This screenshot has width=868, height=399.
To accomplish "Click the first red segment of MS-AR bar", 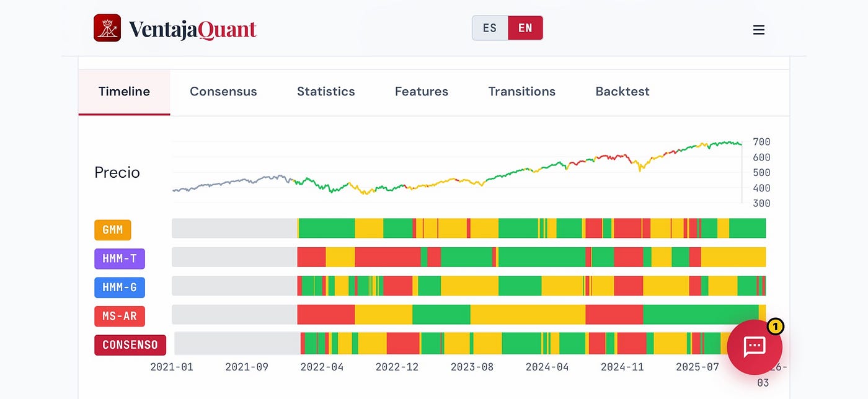I will (x=326, y=315).
